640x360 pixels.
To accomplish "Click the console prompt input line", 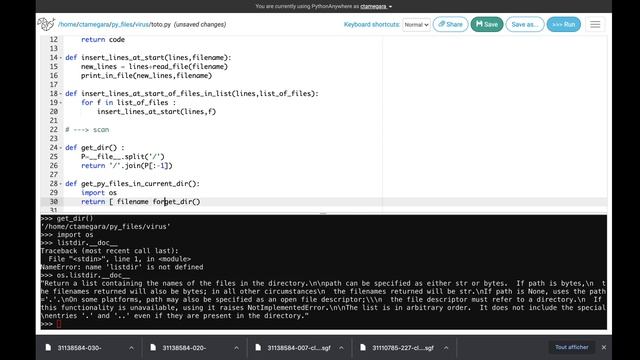I will [323, 324].
